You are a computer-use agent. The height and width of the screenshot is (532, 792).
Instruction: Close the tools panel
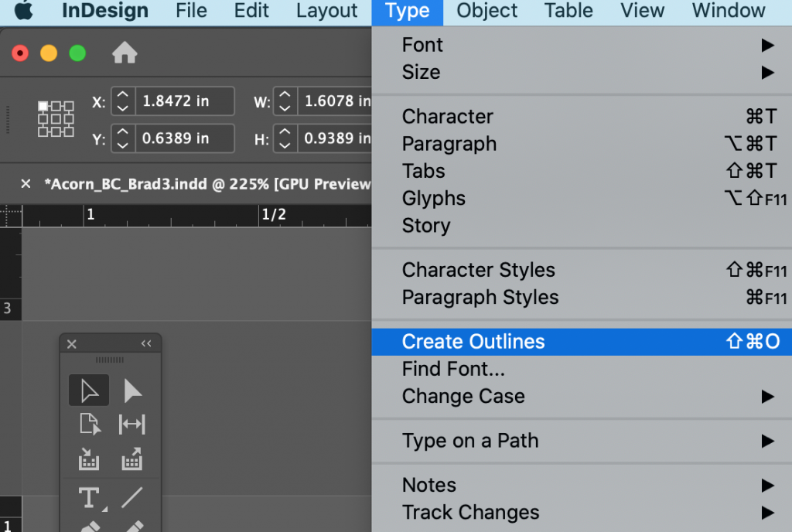(72, 344)
